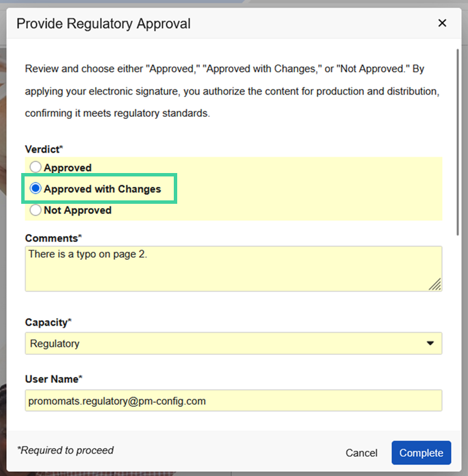This screenshot has height=476, width=468.
Task: Click the dialog's vertical scrollbar
Action: (458, 142)
